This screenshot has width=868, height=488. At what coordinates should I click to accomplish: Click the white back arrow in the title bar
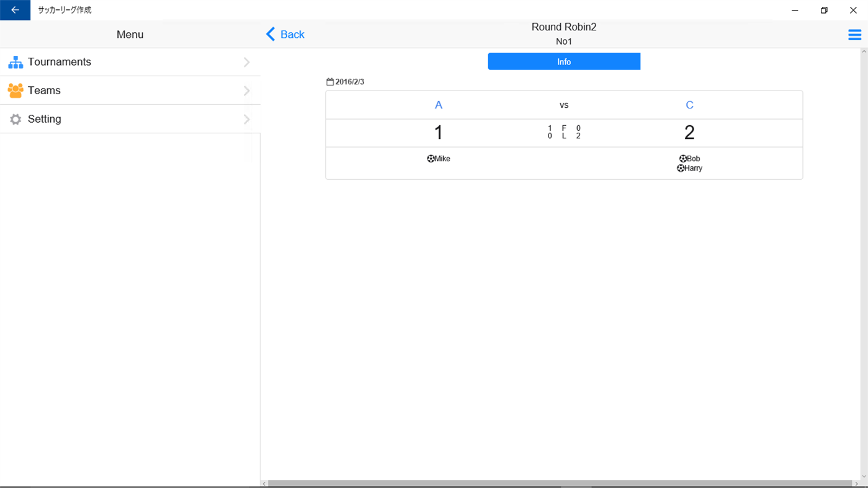click(15, 10)
